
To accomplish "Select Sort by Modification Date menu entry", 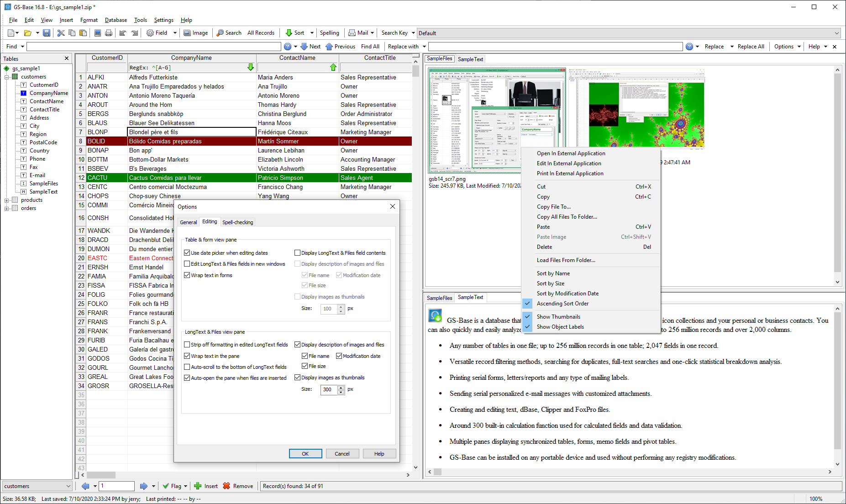I will click(568, 294).
